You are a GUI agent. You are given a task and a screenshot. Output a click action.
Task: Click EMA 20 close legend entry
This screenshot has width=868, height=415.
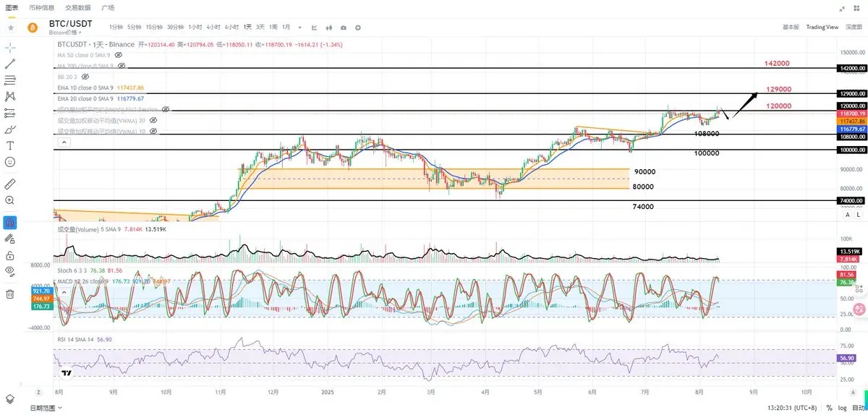click(101, 98)
